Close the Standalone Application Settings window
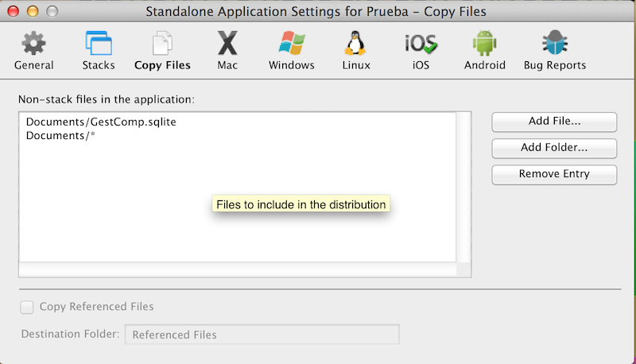This screenshot has width=636, height=364. point(12,11)
